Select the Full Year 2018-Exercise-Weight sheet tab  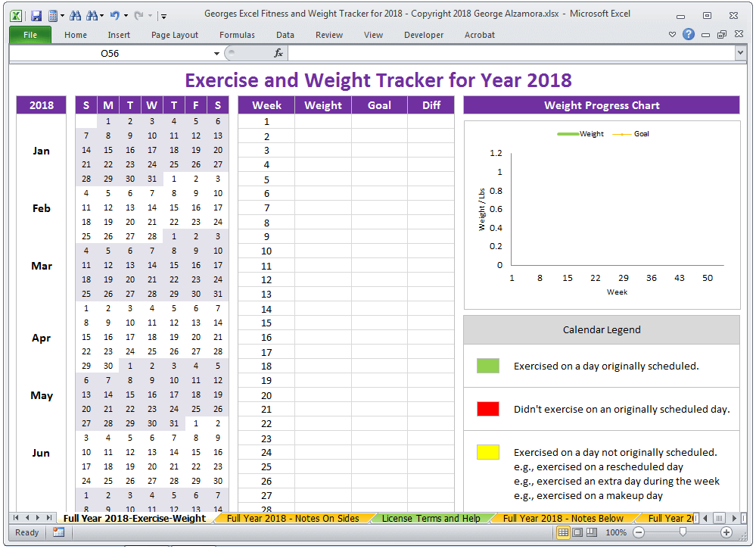coord(135,518)
